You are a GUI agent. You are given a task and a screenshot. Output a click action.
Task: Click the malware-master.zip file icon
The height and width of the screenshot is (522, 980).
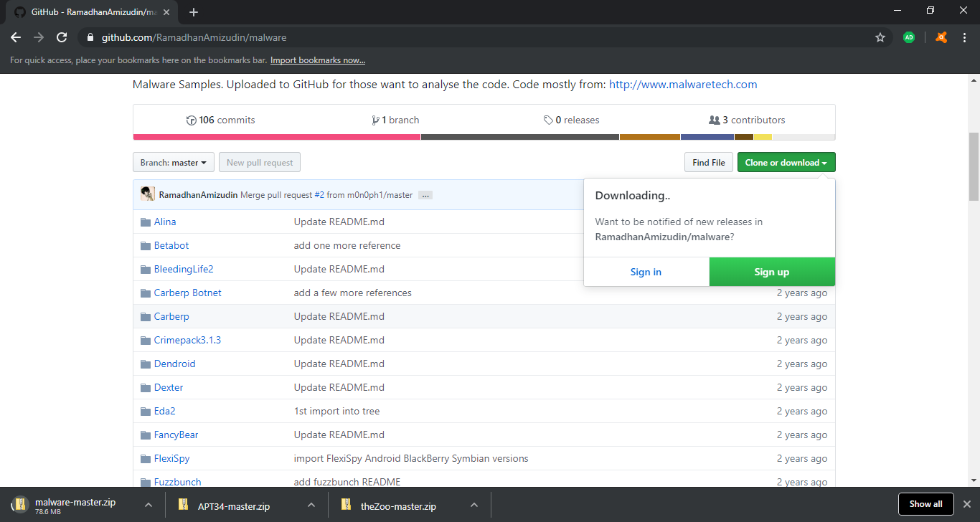21,504
